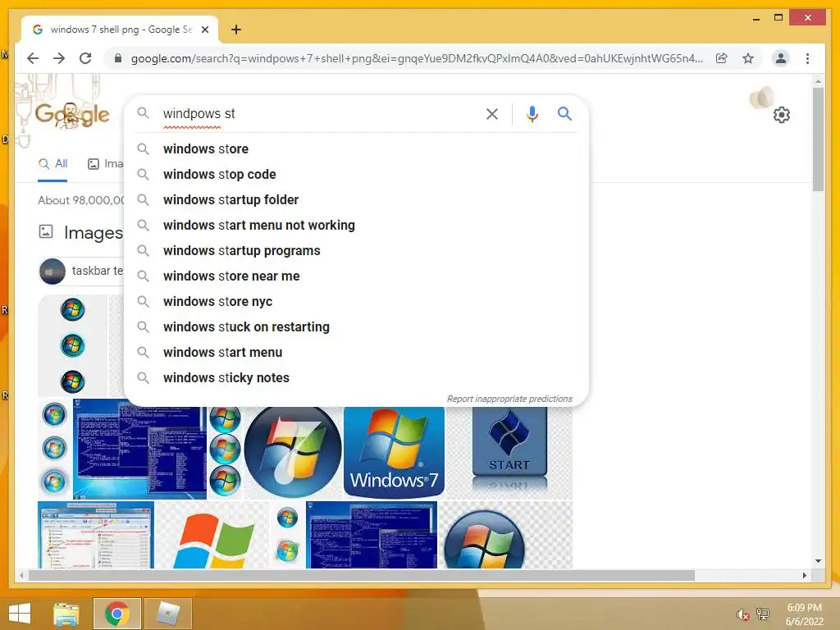This screenshot has width=840, height=630.
Task: Open the Images section heading
Action: 94,232
